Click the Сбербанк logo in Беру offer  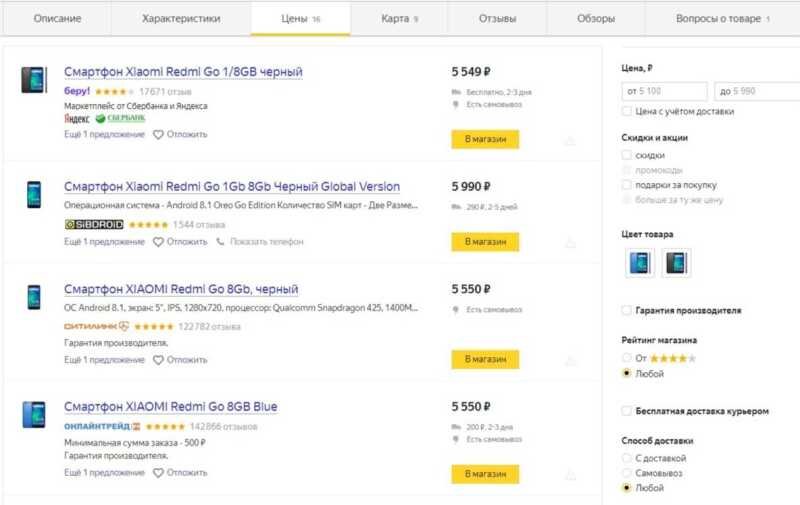point(120,118)
